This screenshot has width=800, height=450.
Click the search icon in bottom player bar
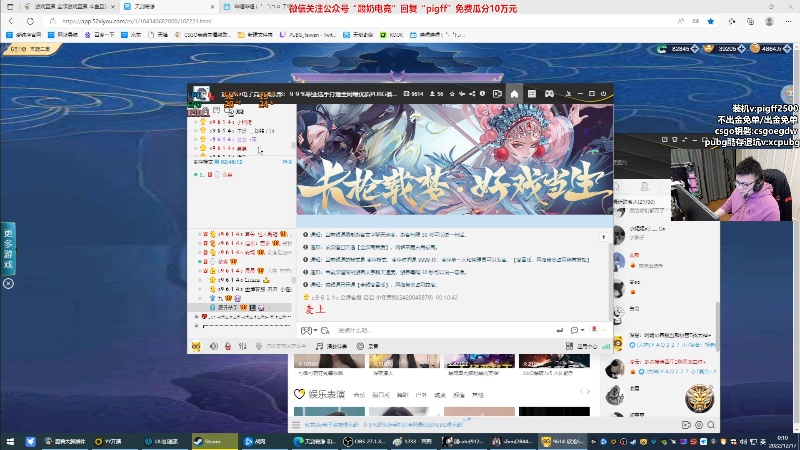click(x=711, y=424)
